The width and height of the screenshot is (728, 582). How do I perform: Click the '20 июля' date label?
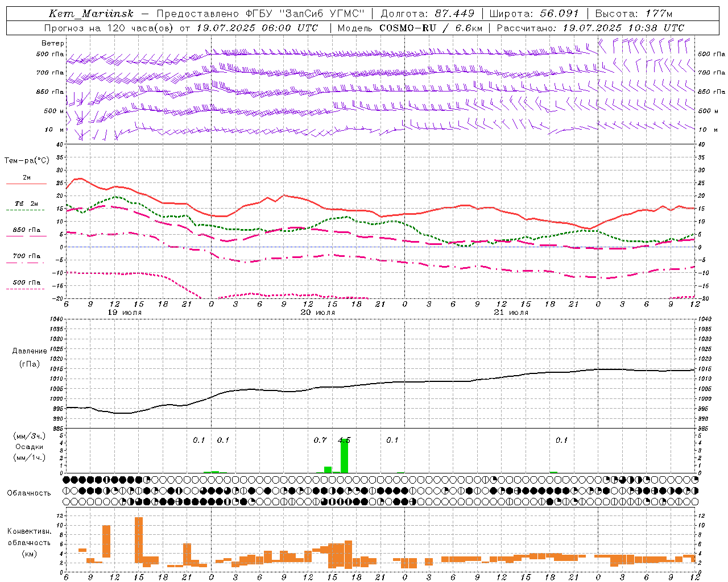click(317, 313)
